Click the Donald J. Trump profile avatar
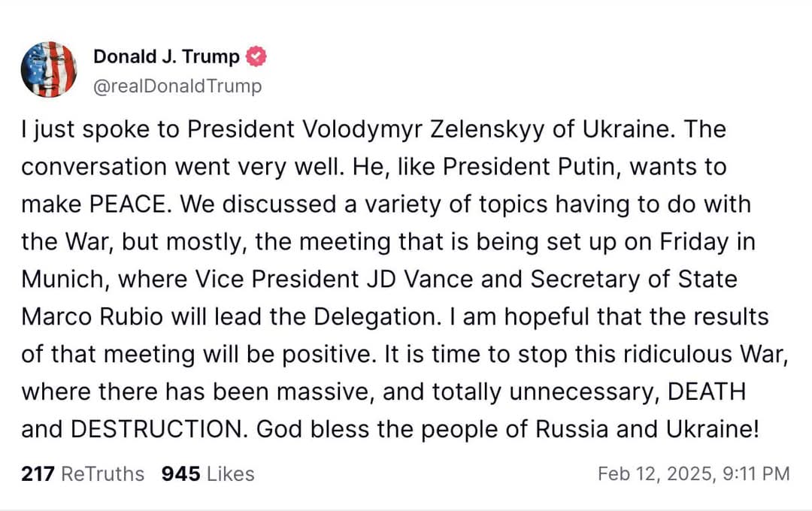 tap(49, 69)
